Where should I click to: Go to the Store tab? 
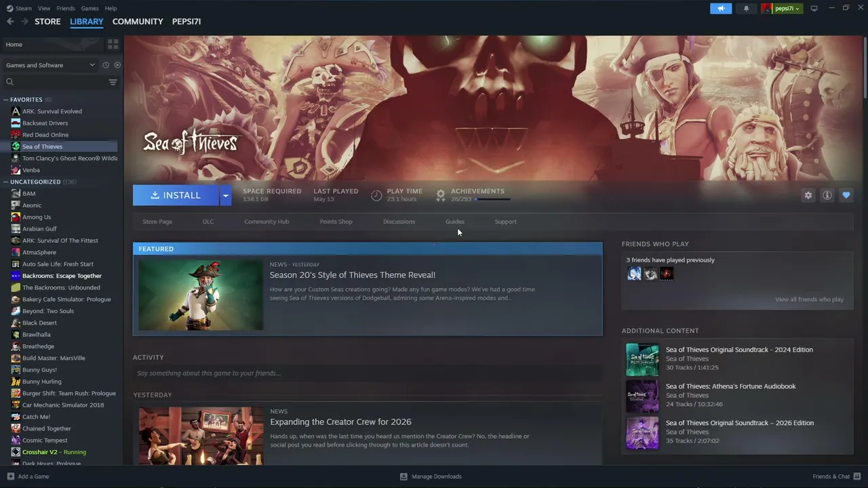[47, 22]
